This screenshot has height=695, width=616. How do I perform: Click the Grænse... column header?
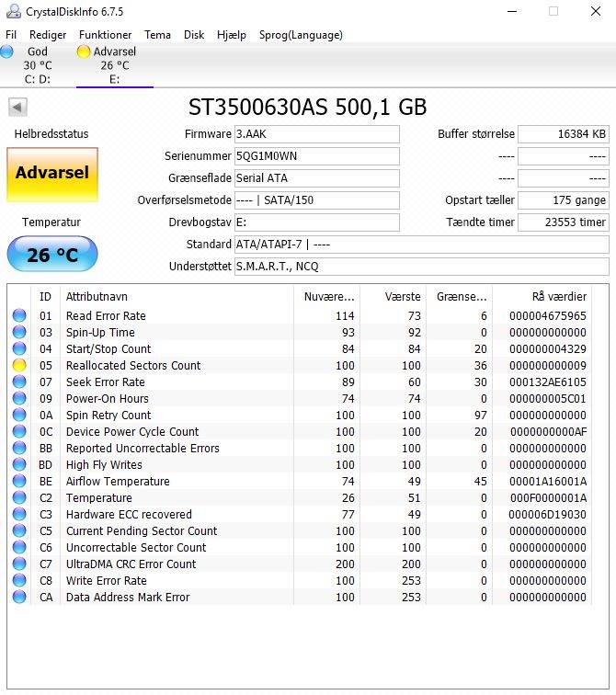coord(459,297)
